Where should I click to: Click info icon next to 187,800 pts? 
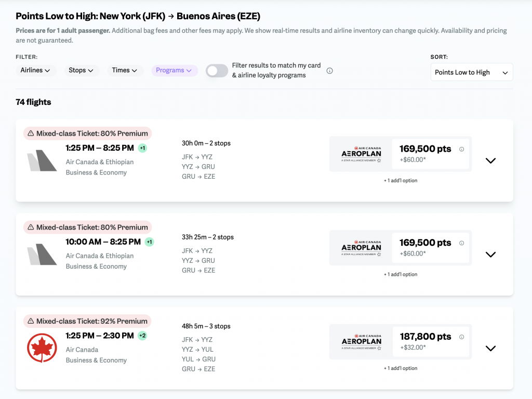pyautogui.click(x=461, y=337)
